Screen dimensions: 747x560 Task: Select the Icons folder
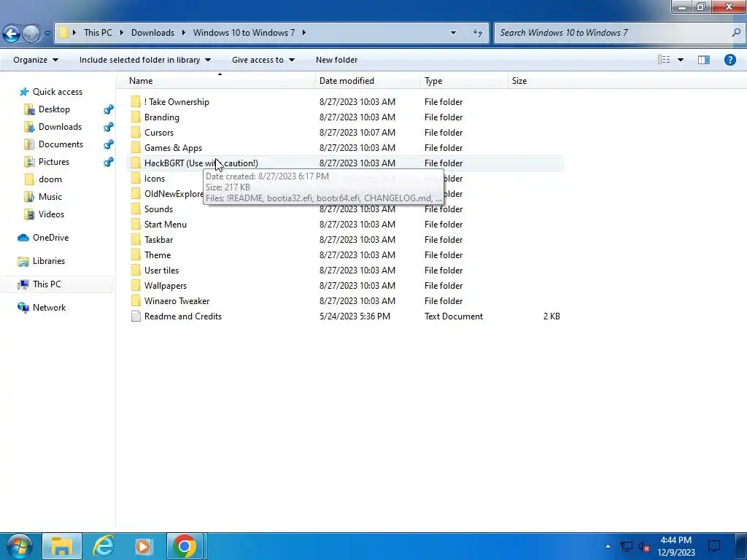click(155, 178)
